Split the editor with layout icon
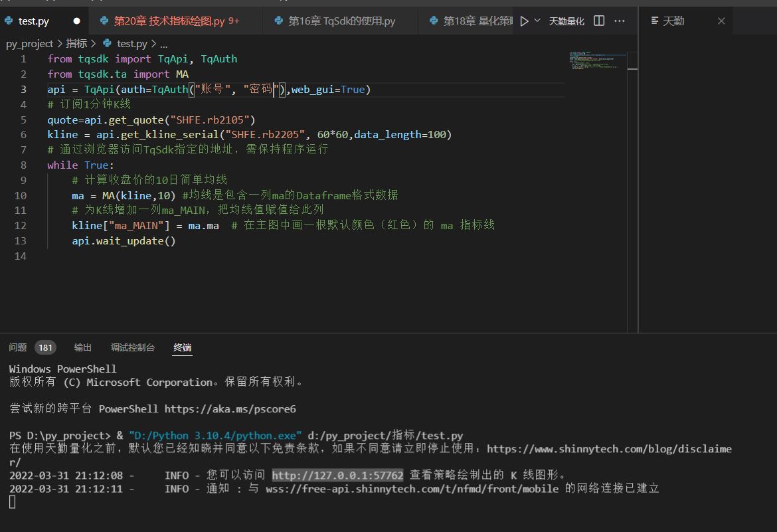 click(599, 21)
